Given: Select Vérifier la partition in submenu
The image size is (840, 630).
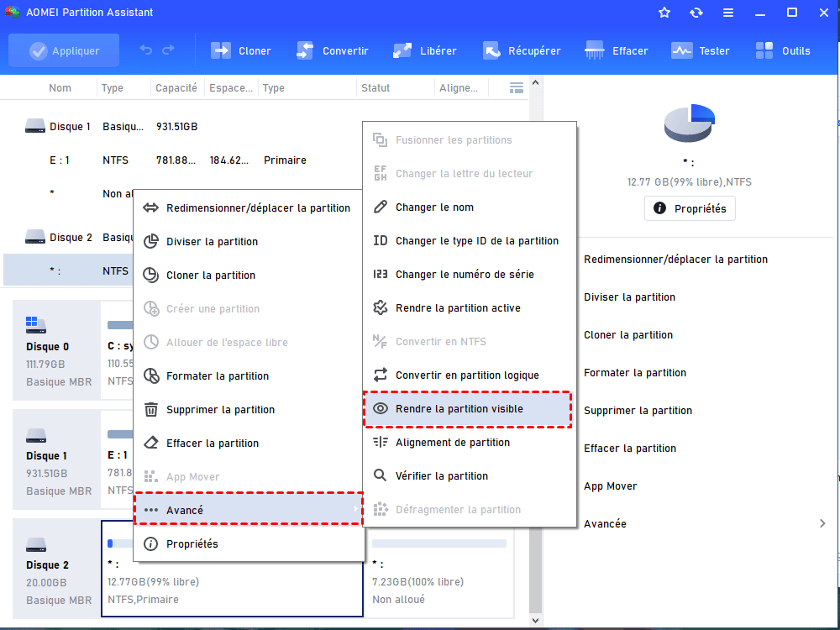Looking at the screenshot, I should point(470,476).
